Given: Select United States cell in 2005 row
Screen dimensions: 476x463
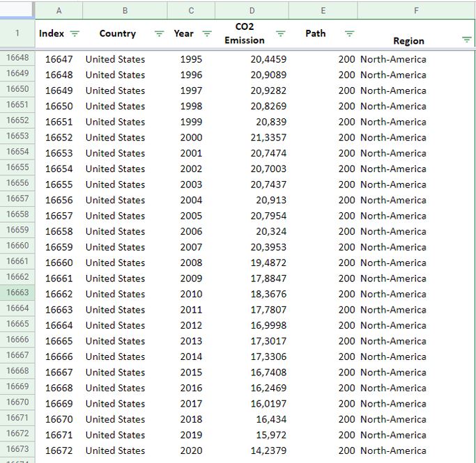Looking at the screenshot, I should tap(125, 216).
